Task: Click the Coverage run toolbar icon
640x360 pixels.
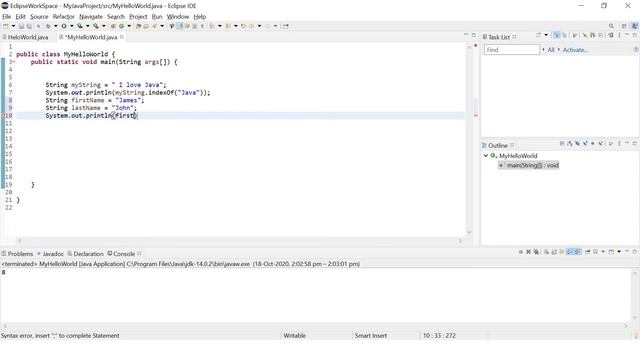Action: (x=80, y=26)
